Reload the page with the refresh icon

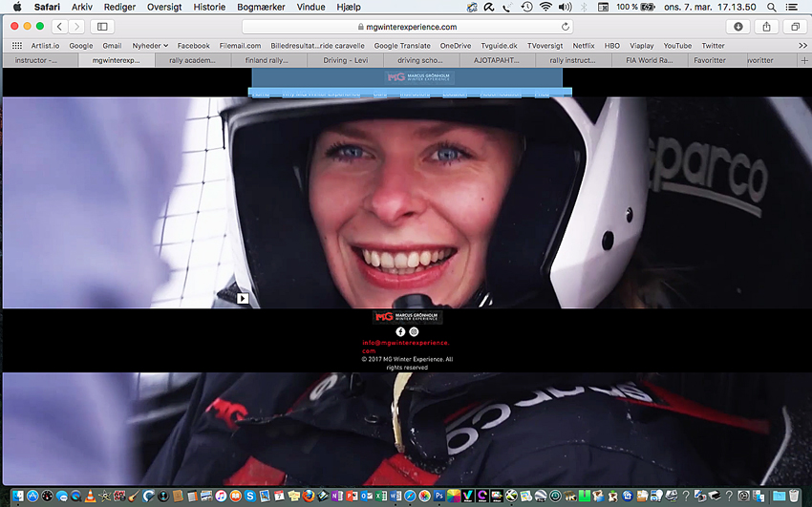pos(565,27)
